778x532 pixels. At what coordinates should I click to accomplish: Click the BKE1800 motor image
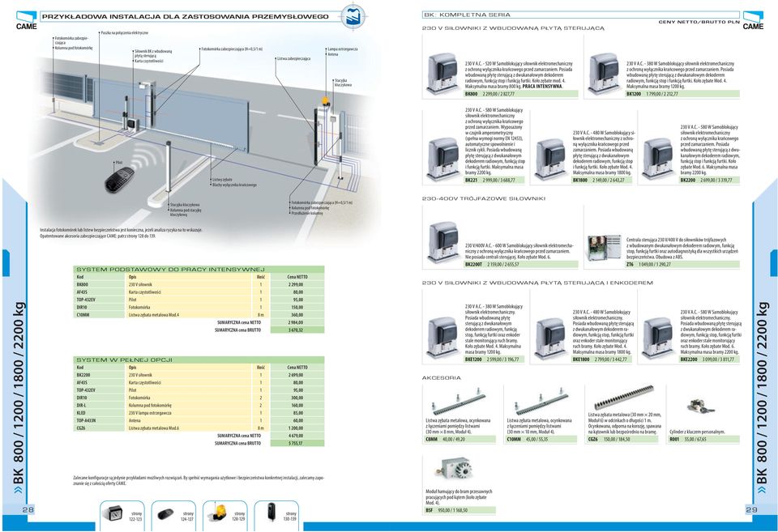click(550, 338)
